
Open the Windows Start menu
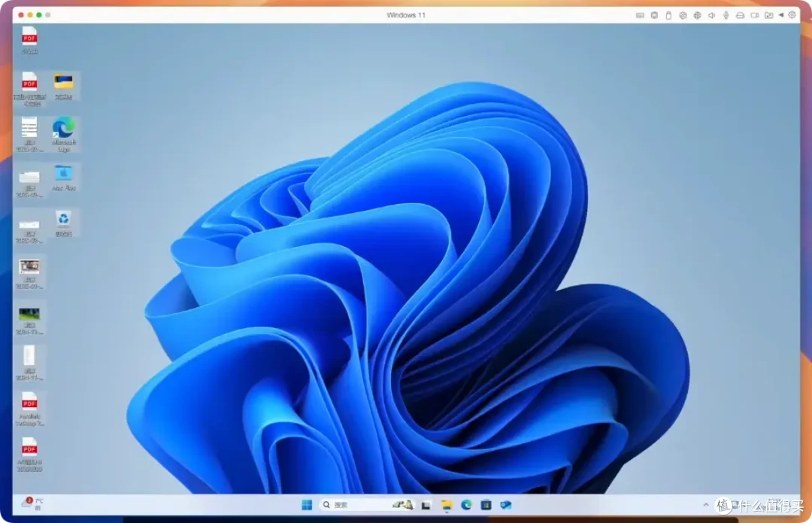tap(306, 505)
